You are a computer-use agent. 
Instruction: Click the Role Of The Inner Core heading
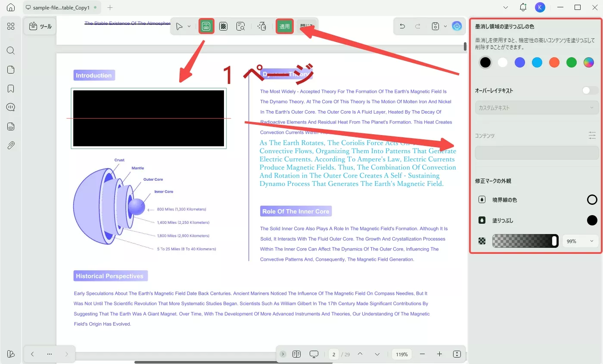296,211
